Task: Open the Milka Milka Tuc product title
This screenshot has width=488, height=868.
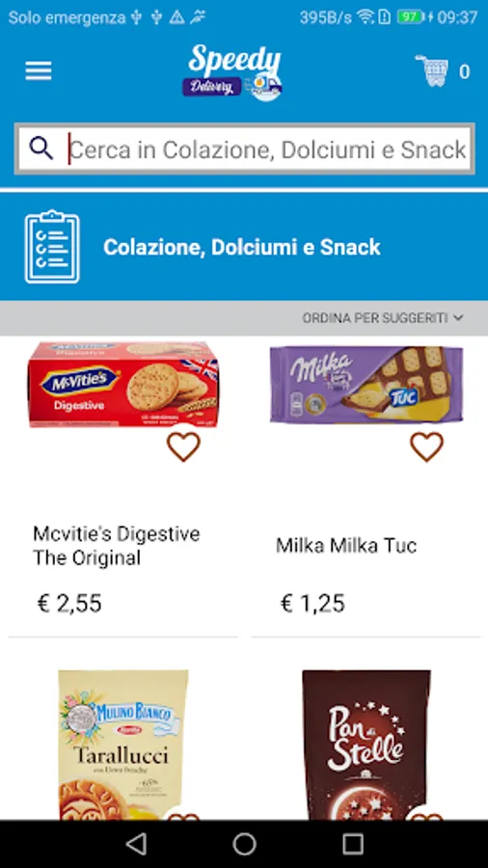Action: (x=346, y=546)
